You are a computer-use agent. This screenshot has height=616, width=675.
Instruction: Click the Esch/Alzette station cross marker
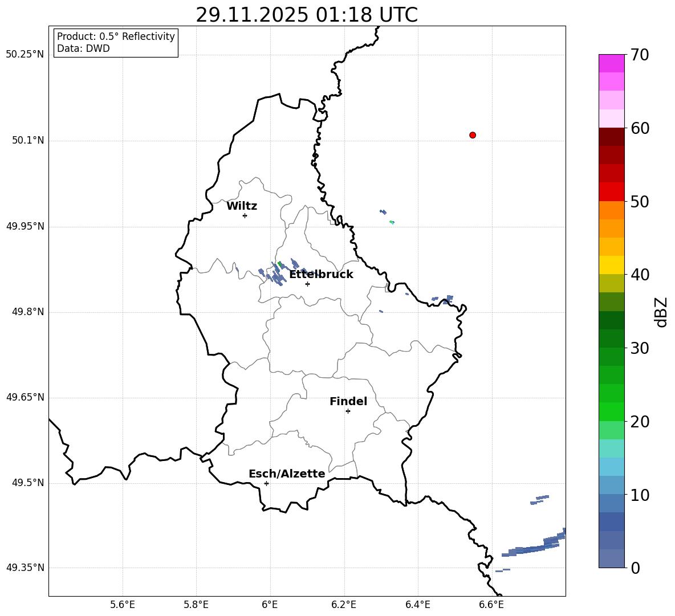(x=266, y=483)
